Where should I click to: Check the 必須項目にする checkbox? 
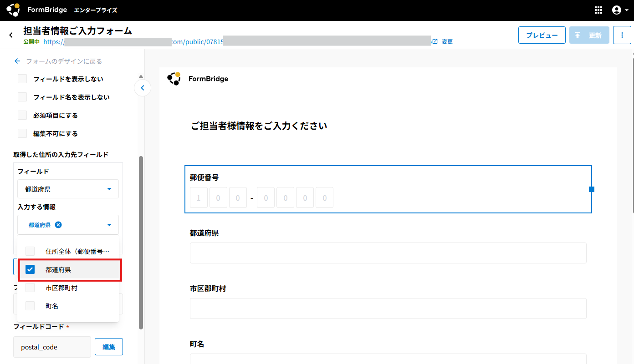[x=22, y=115]
